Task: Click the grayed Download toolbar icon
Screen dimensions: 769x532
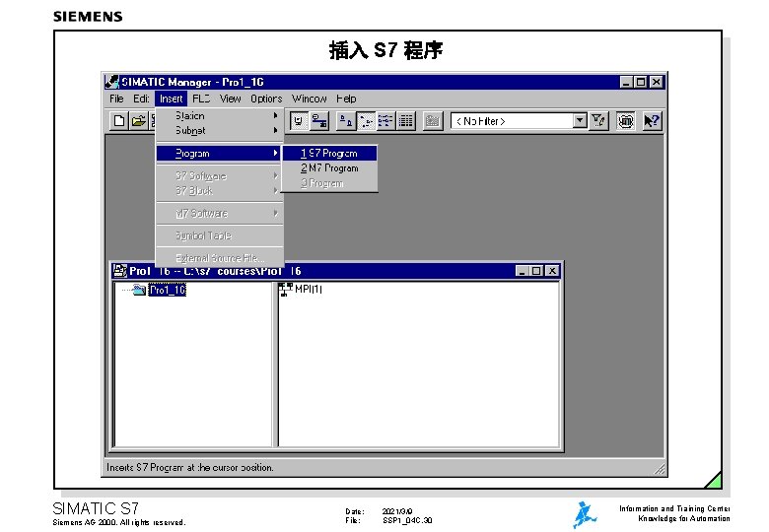Action: pos(432,120)
